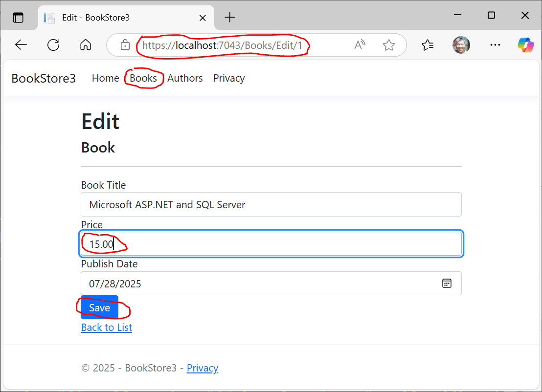Open the Copilot sidebar
This screenshot has height=392, width=542.
click(525, 45)
